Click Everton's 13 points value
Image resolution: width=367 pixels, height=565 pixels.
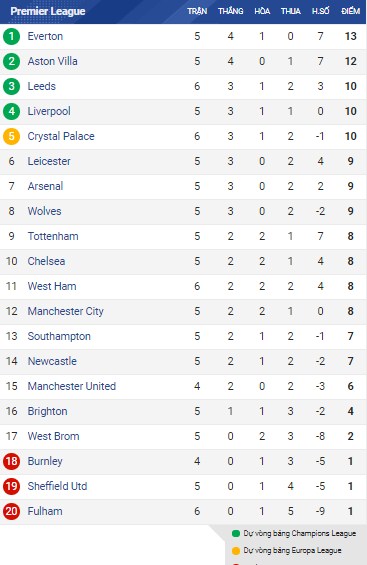click(350, 36)
